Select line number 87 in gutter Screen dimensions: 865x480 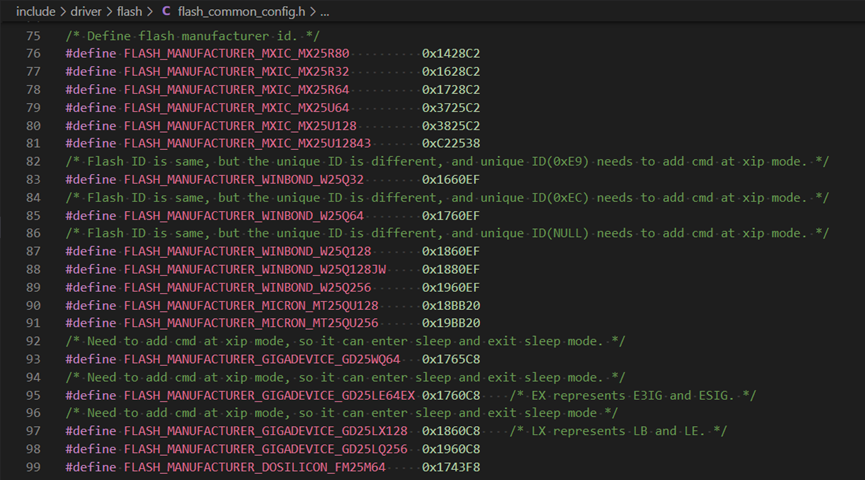pyautogui.click(x=33, y=251)
